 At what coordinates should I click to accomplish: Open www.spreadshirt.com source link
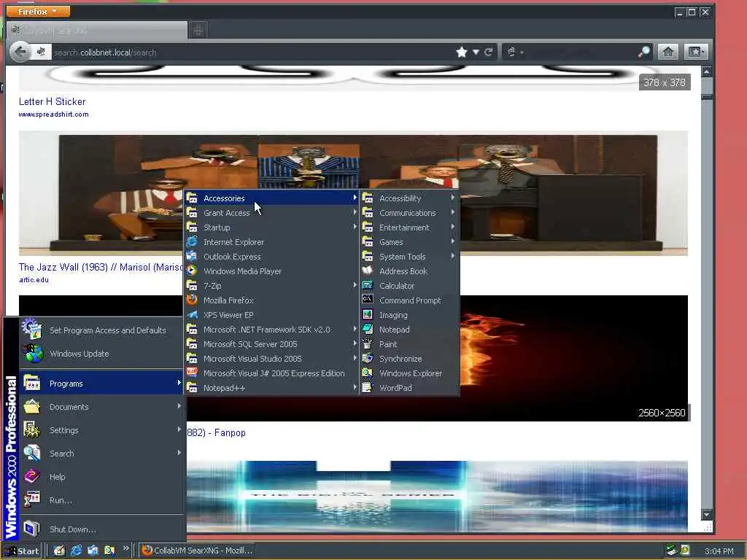[x=53, y=114]
